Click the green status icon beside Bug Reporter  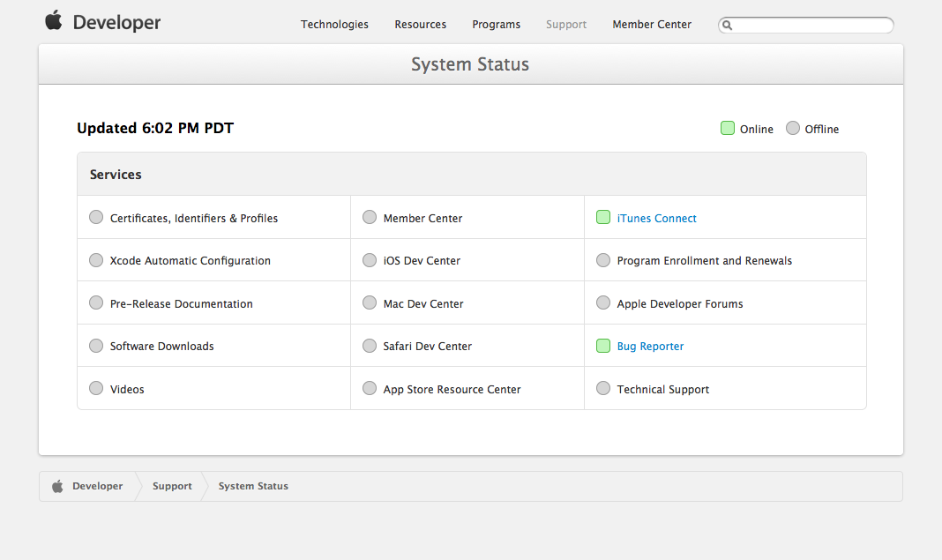pyautogui.click(x=603, y=346)
